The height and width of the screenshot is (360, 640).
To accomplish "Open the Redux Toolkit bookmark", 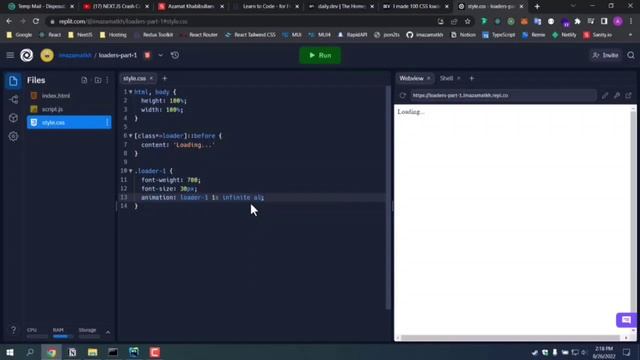I will 153,35.
